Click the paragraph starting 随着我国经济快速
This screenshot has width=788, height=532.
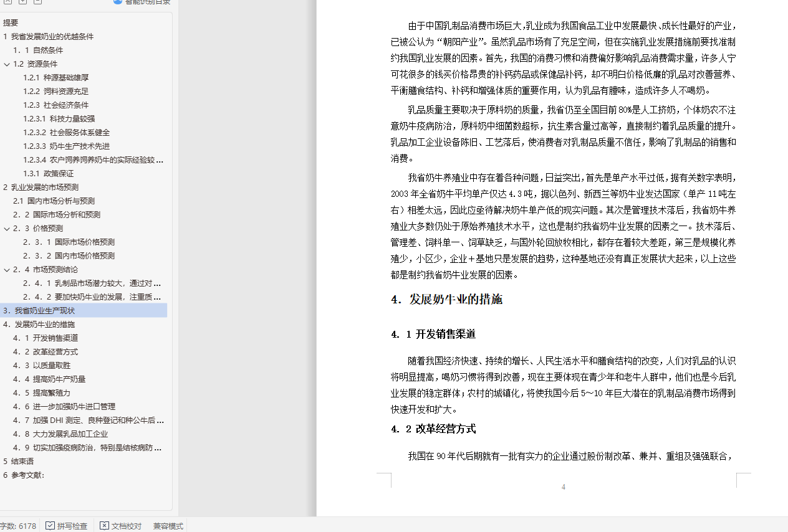(564, 385)
